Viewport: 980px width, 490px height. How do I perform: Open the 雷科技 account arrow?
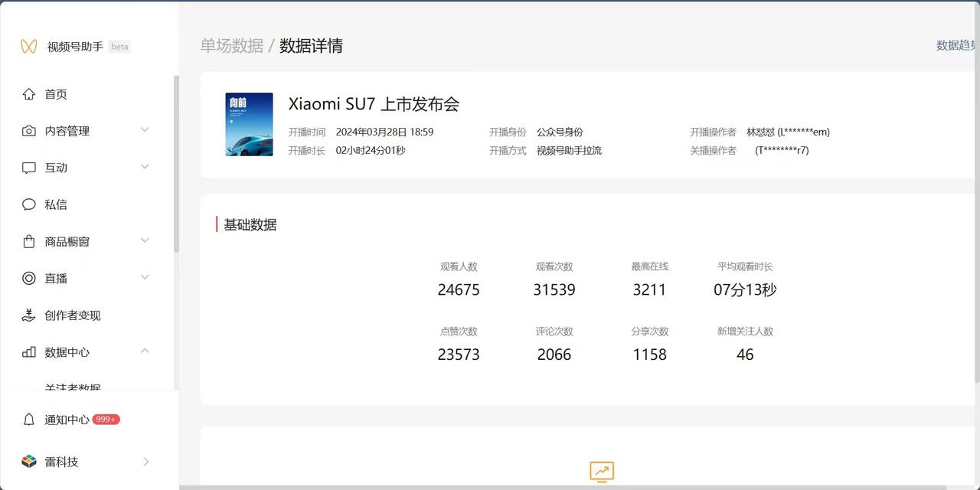(x=146, y=462)
